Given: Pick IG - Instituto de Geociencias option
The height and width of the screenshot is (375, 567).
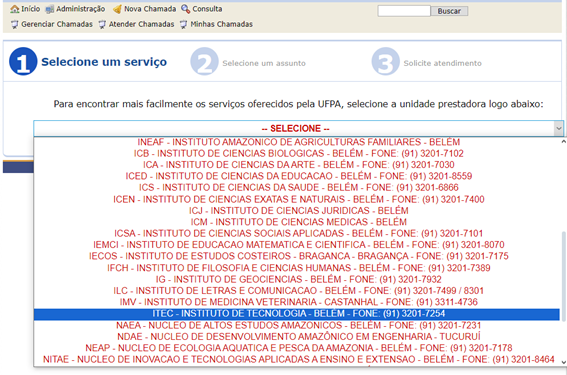Looking at the screenshot, I should pos(297,279).
